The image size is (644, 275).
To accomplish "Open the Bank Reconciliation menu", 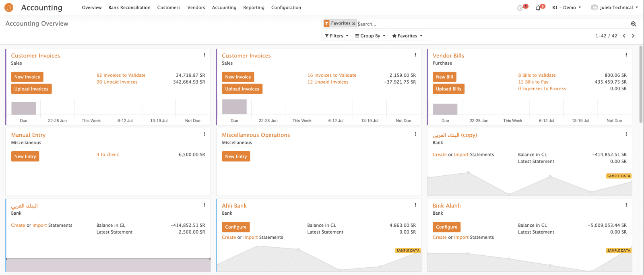I will (x=129, y=8).
